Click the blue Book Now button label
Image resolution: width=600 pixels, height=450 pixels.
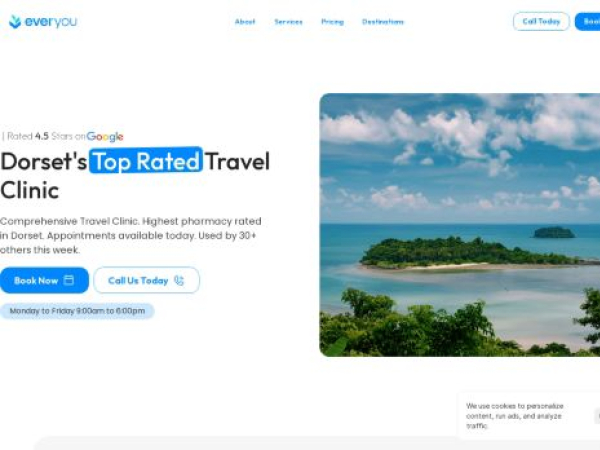[x=36, y=280]
